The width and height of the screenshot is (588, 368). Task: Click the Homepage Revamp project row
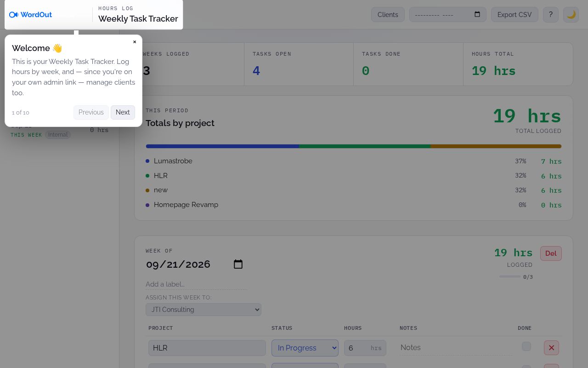(354, 205)
